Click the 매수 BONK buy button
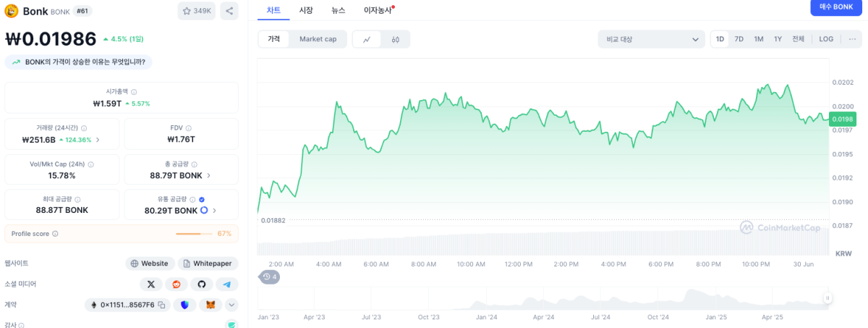The width and height of the screenshot is (868, 328). [835, 7]
